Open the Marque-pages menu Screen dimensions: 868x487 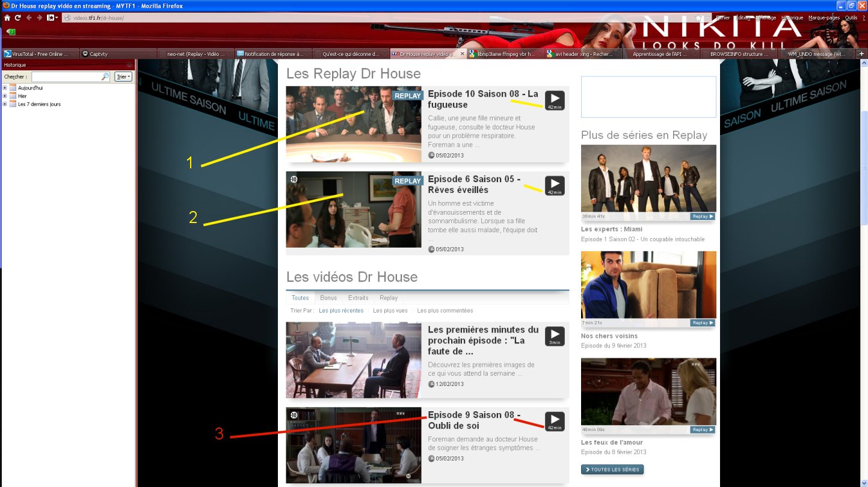[823, 18]
